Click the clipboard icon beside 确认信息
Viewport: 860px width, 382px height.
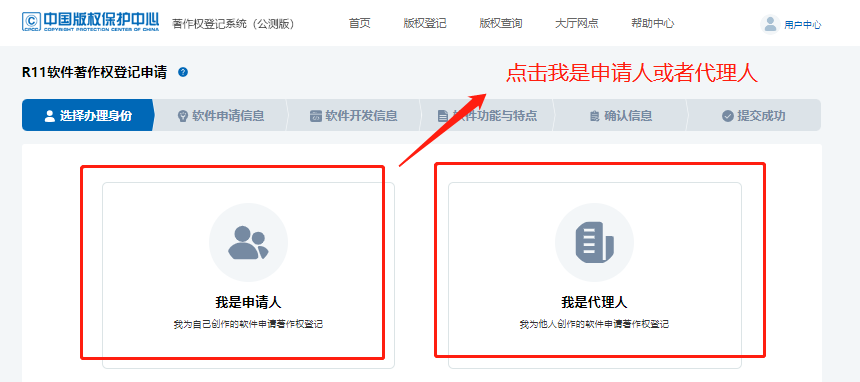click(594, 116)
